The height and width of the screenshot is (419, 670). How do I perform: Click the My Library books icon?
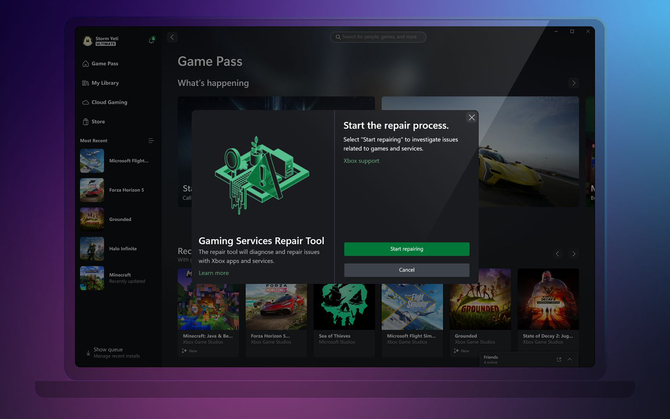(x=85, y=83)
